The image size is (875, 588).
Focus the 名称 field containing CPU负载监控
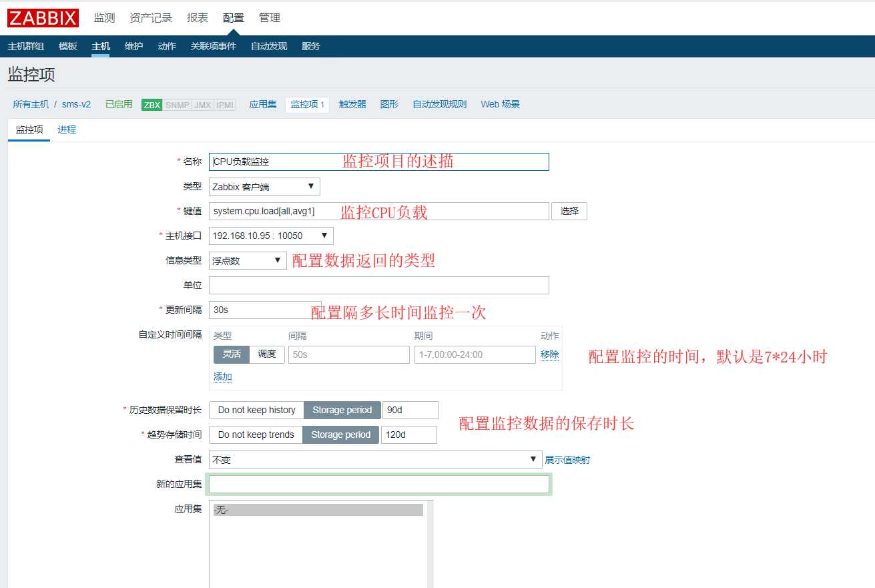[x=379, y=162]
